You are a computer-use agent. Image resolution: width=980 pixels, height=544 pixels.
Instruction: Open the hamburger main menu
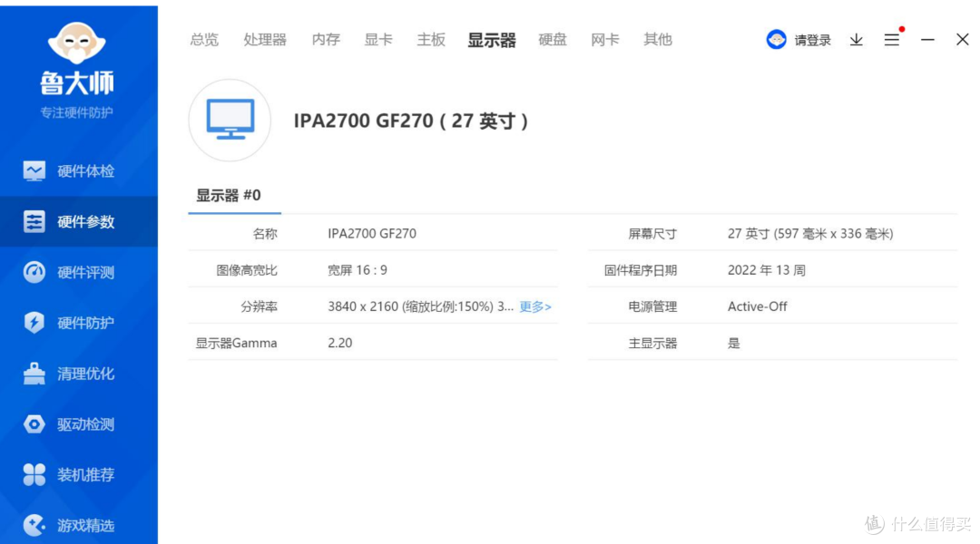[892, 40]
